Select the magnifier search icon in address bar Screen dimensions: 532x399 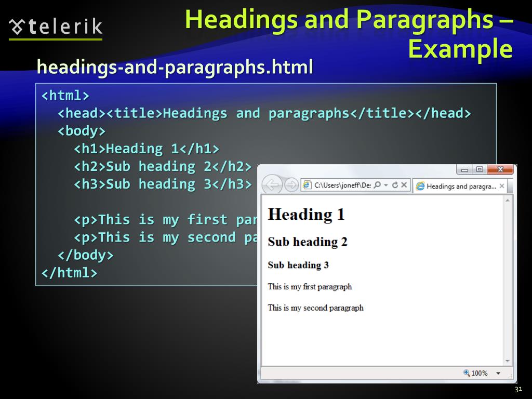pos(377,185)
